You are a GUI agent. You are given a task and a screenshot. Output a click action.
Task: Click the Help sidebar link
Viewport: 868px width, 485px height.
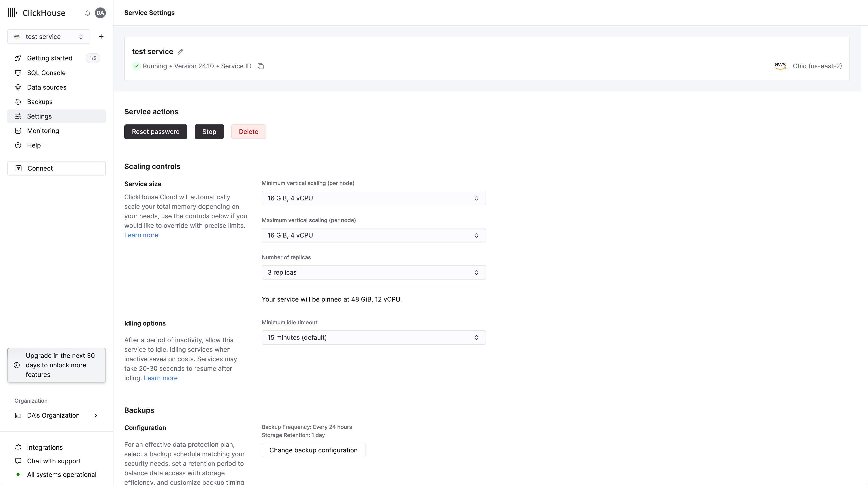click(34, 145)
